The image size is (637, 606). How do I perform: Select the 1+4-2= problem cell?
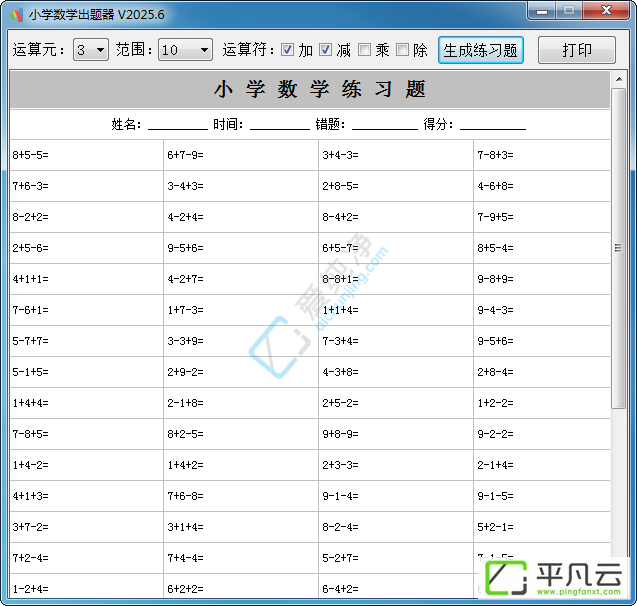click(x=87, y=465)
